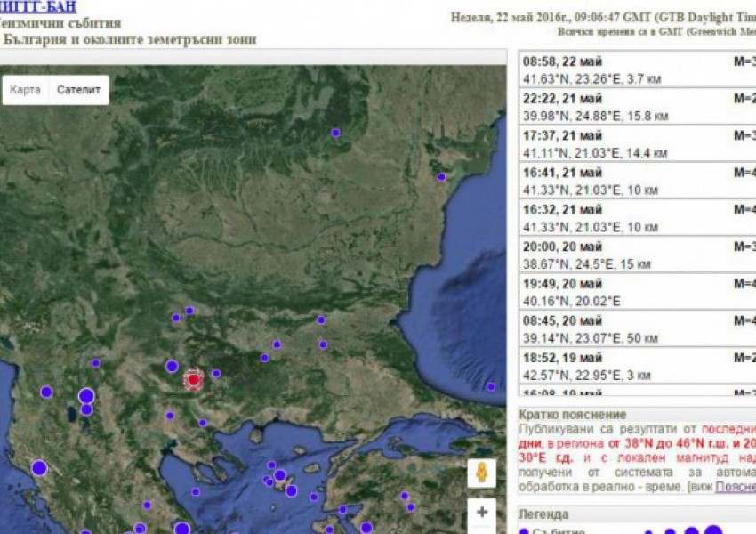756x534 pixels.
Task: Select the 17:37, 21 май earthquake entry
Action: [x=636, y=143]
